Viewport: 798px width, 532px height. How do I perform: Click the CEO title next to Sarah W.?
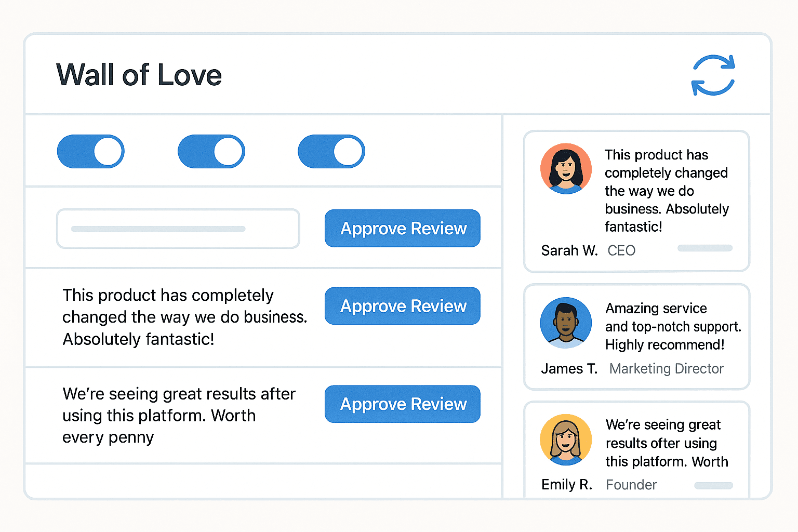click(621, 250)
